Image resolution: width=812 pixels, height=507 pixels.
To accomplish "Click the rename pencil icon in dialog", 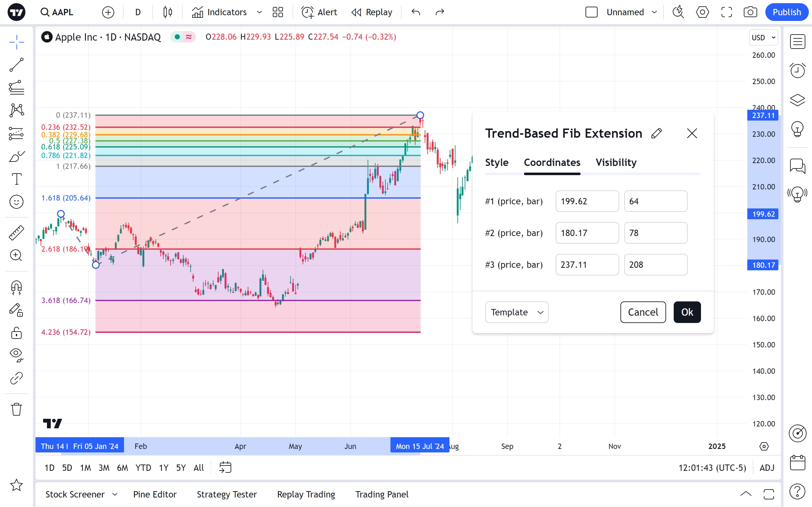I will (657, 134).
